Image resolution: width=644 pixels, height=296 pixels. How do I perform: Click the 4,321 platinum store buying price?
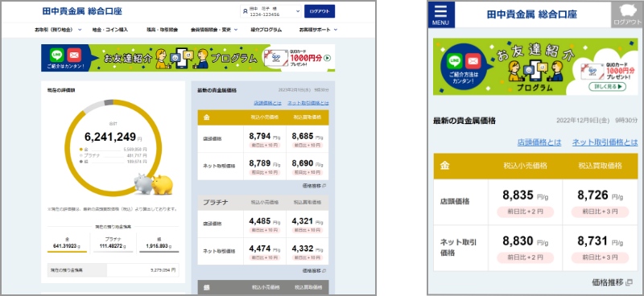(303, 221)
